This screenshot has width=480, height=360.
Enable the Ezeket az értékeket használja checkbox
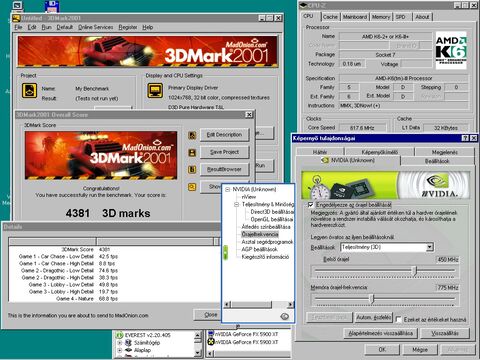click(398, 319)
